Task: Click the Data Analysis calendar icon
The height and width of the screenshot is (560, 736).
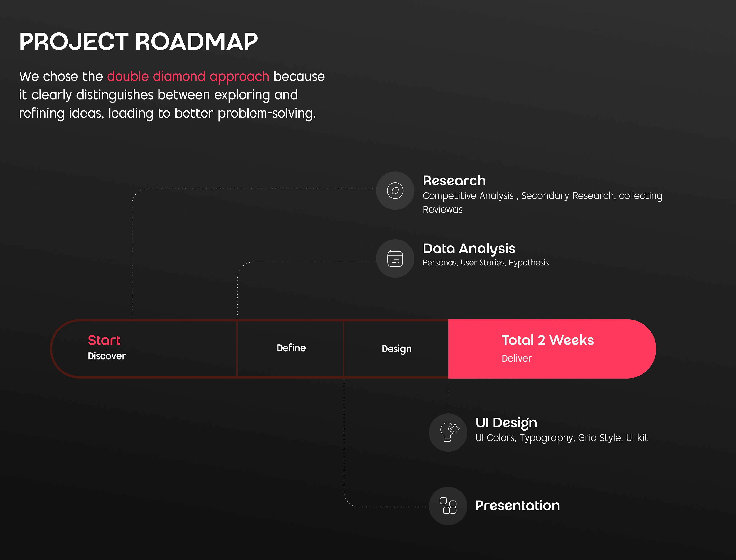Action: coord(395,259)
